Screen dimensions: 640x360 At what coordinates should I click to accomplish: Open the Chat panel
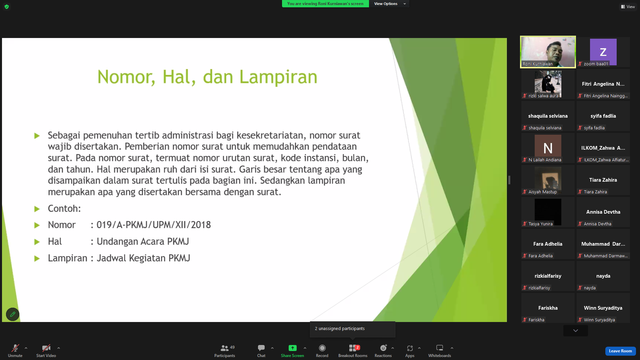coord(261,350)
